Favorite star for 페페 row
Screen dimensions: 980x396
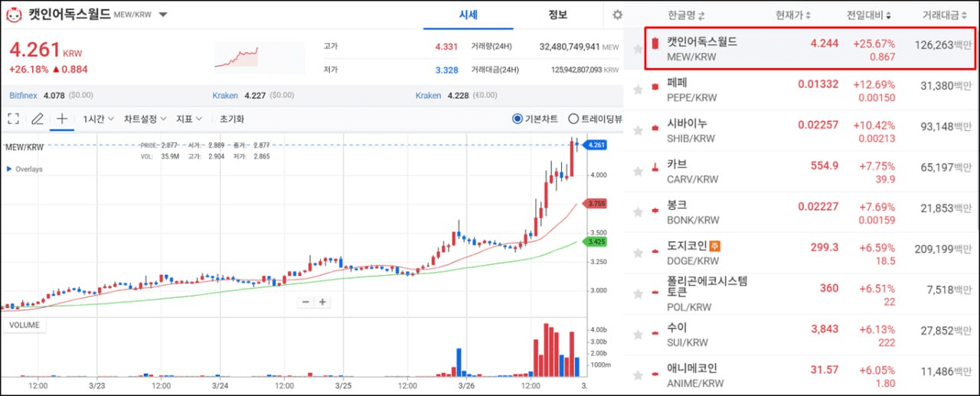pyautogui.click(x=638, y=90)
